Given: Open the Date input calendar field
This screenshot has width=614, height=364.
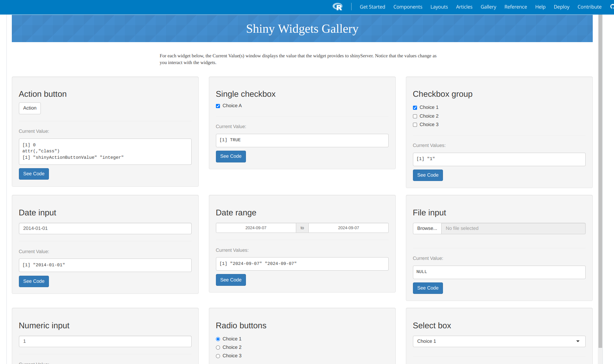Looking at the screenshot, I should tap(105, 229).
